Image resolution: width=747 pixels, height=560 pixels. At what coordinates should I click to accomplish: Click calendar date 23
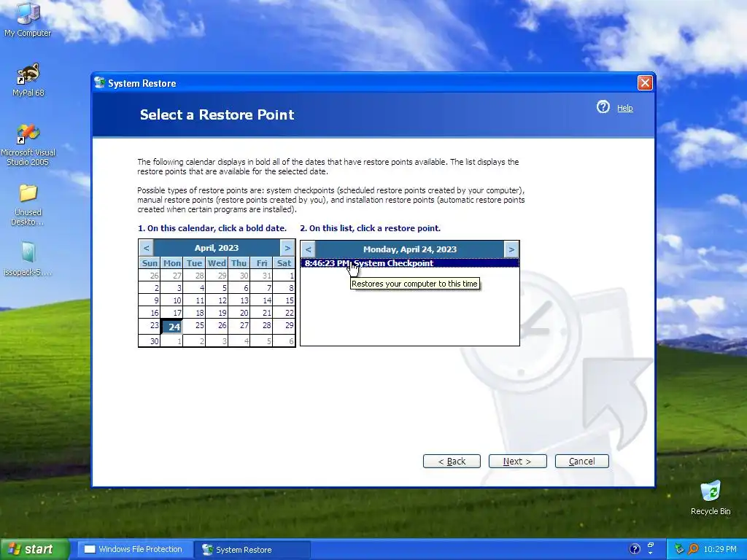(149, 326)
